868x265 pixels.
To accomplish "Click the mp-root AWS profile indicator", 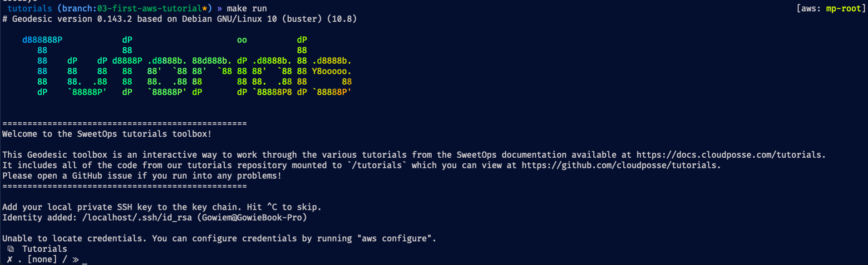I will [843, 9].
